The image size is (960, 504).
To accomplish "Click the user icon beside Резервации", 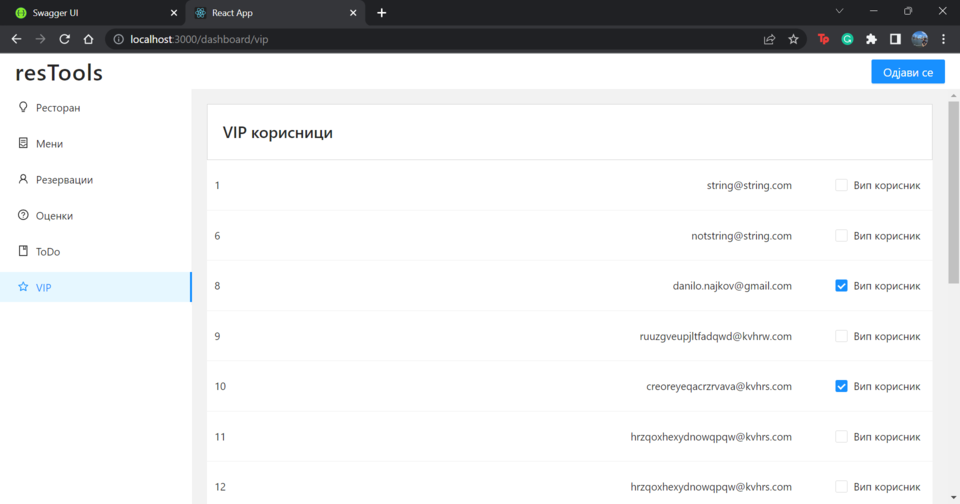I will point(23,179).
